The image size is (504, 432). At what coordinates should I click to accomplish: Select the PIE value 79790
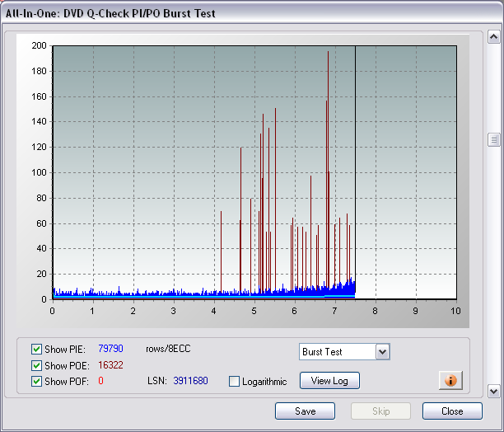point(110,349)
